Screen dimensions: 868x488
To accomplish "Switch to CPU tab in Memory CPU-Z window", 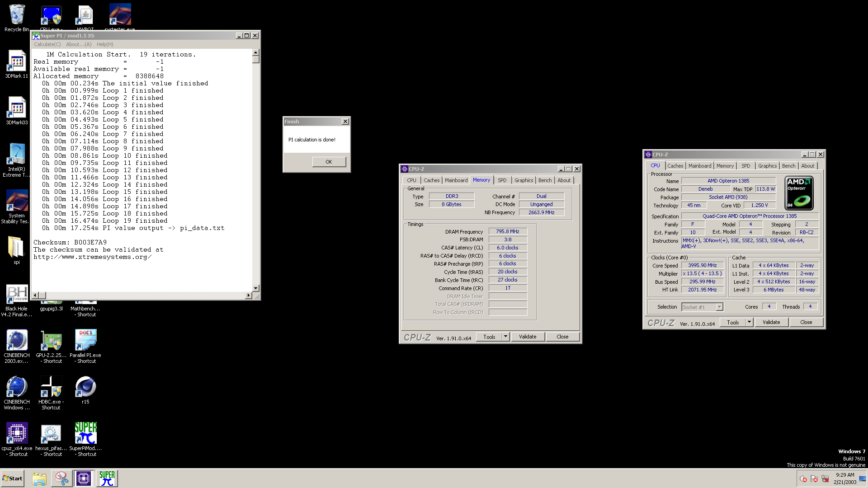I will click(411, 180).
